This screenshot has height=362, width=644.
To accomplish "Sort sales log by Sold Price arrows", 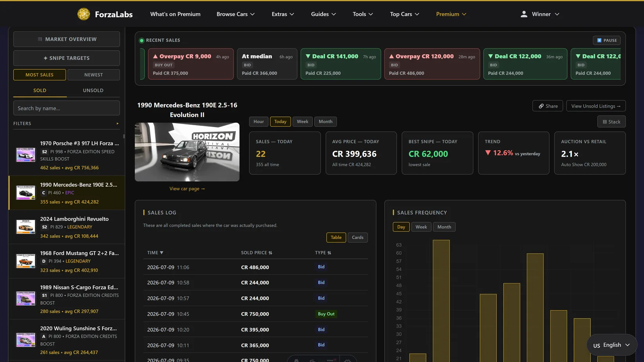I will point(271,253).
